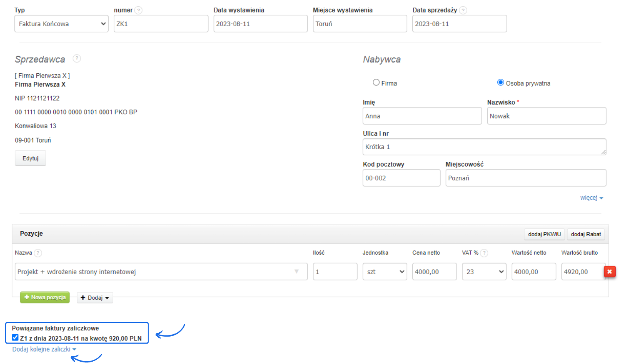Viewport: 622px width, 364px height.
Task: Expand więcej for additional buyer fields
Action: click(591, 198)
